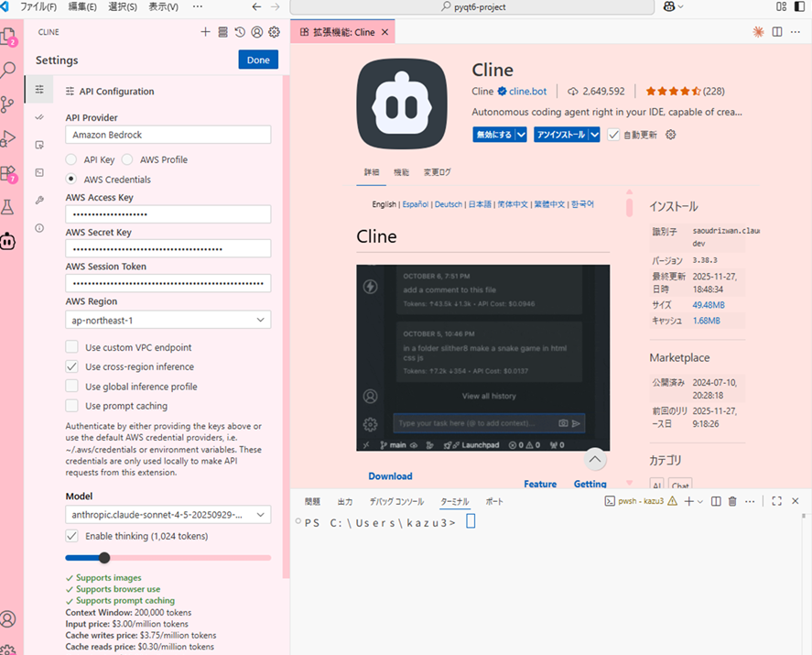This screenshot has width=812, height=655.
Task: Click the uninstall extension button
Action: [561, 135]
